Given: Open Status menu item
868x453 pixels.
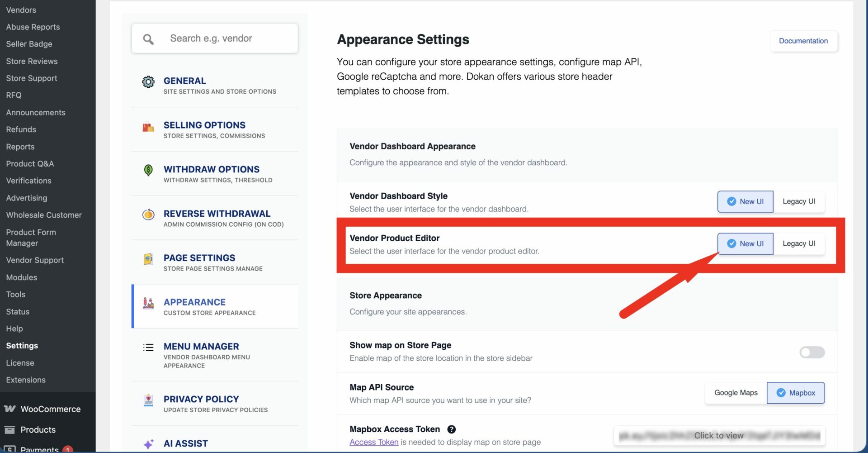Looking at the screenshot, I should coord(18,312).
